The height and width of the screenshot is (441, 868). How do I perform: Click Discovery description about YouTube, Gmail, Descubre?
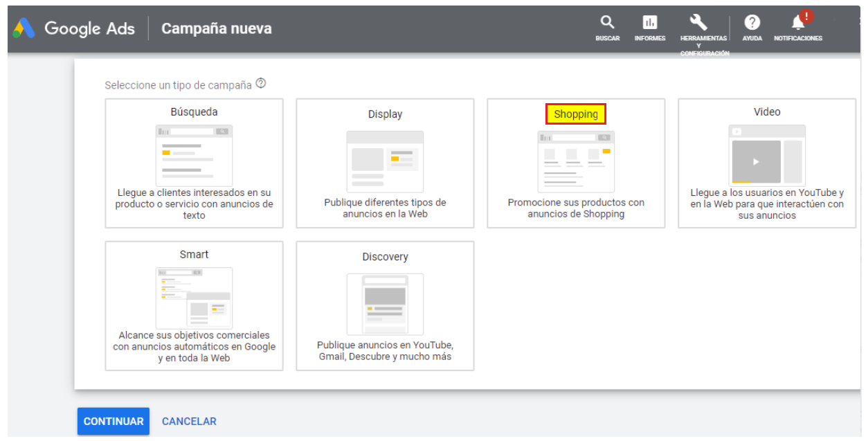click(x=385, y=351)
